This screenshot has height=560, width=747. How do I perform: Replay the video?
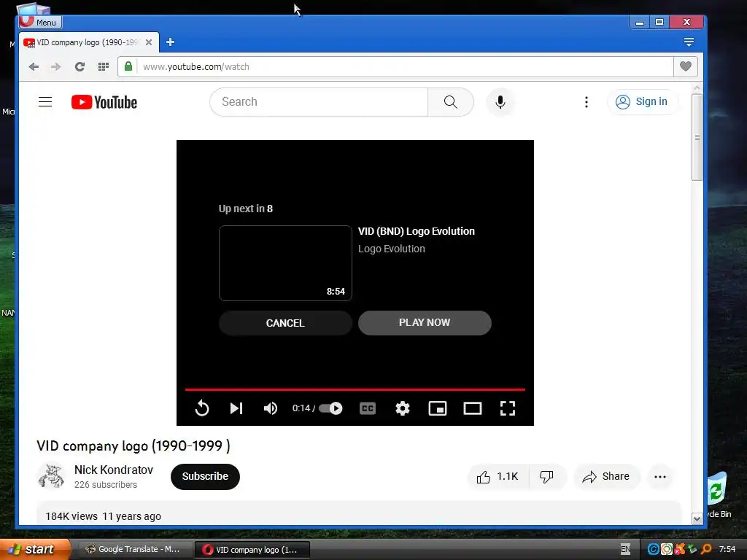click(202, 408)
